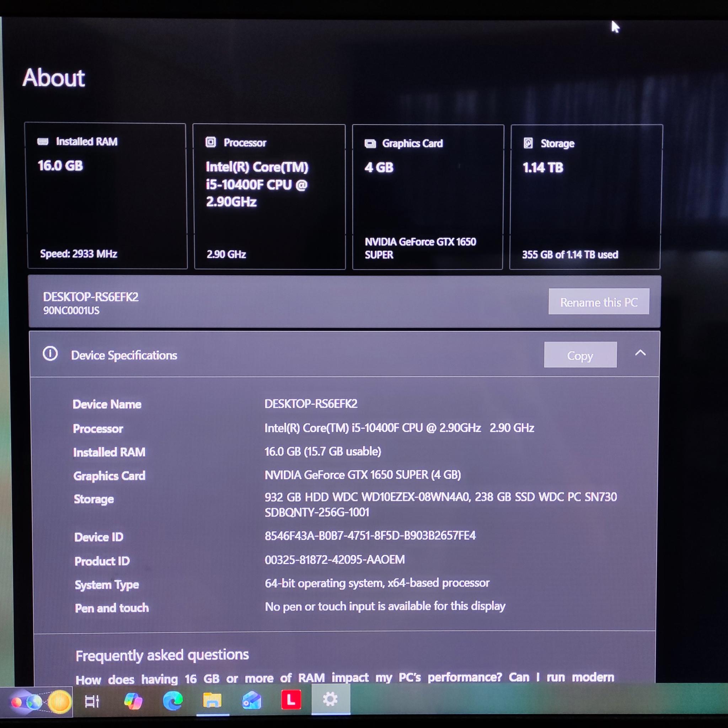Open the Search box in the taskbar
The height and width of the screenshot is (728, 728).
(x=37, y=702)
